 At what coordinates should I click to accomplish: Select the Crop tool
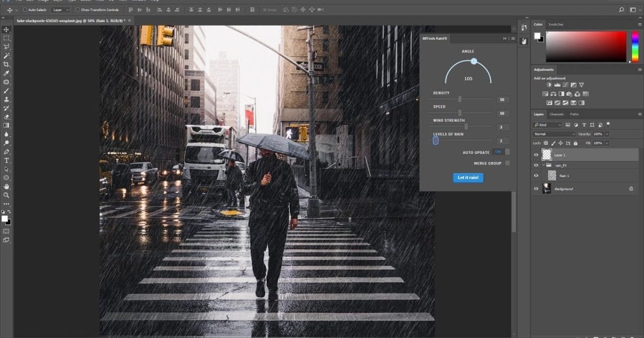tap(6, 64)
